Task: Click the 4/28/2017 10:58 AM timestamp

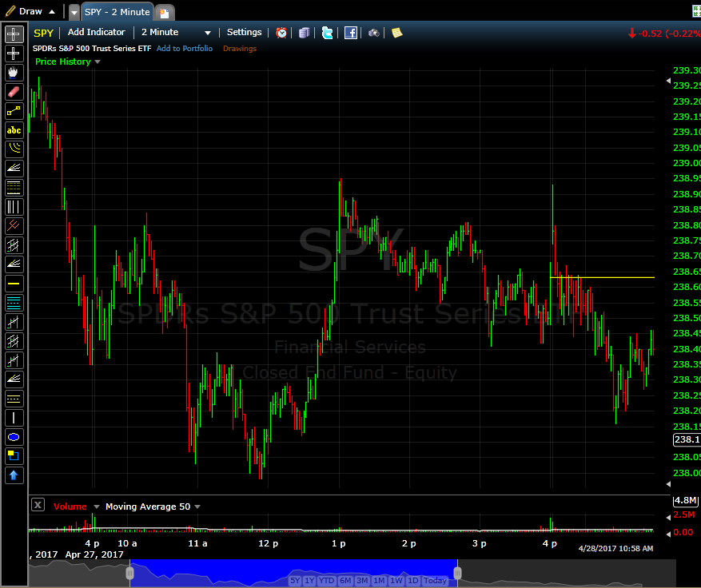Action: tap(615, 548)
